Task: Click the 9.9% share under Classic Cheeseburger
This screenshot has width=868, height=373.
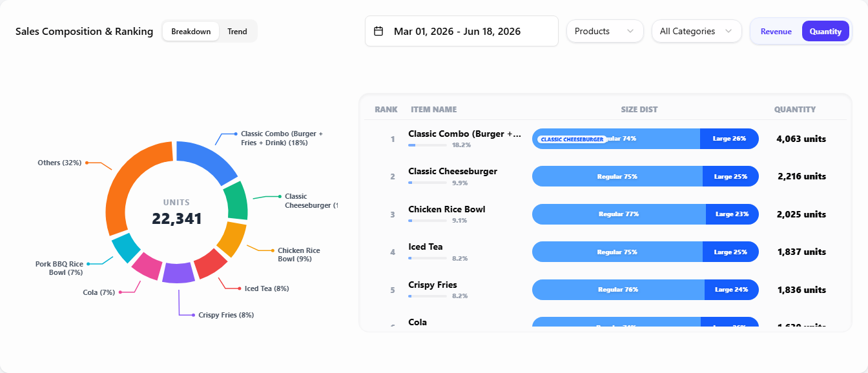Action: pyautogui.click(x=460, y=183)
